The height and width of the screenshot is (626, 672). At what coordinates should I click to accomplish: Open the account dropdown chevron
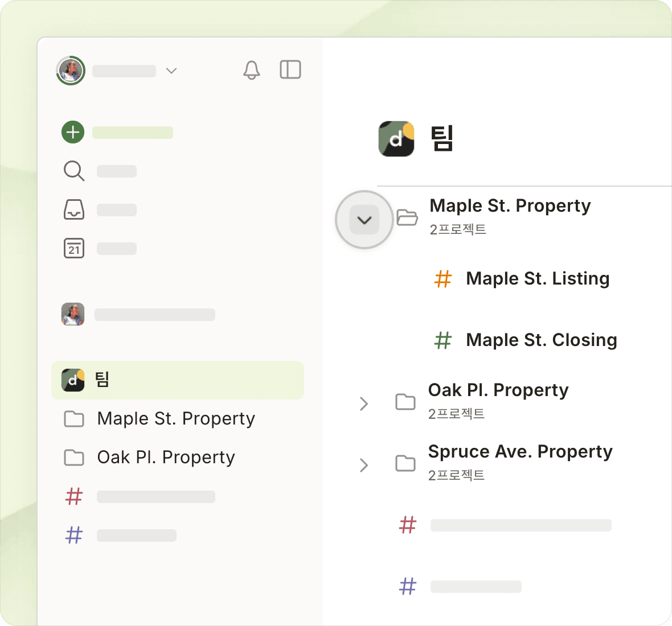tap(171, 71)
